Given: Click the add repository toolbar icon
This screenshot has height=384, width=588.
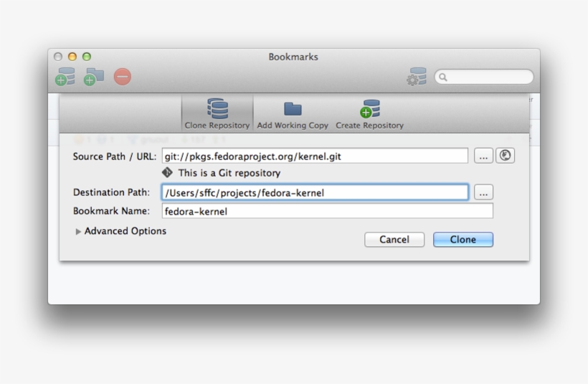Looking at the screenshot, I should coord(65,77).
